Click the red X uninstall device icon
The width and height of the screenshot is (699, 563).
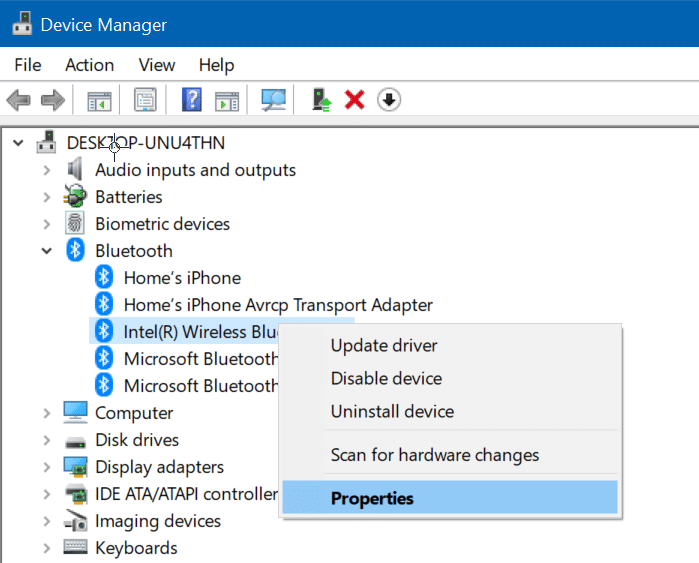355,99
